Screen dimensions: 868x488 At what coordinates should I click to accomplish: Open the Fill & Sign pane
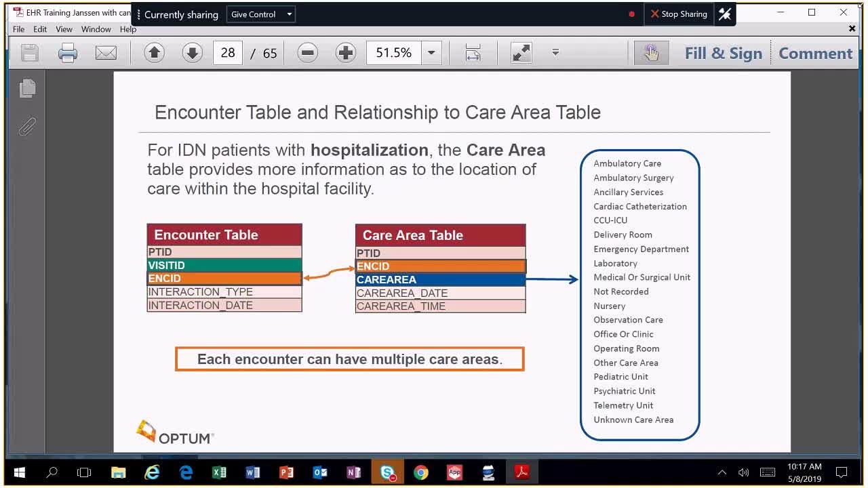pyautogui.click(x=723, y=53)
